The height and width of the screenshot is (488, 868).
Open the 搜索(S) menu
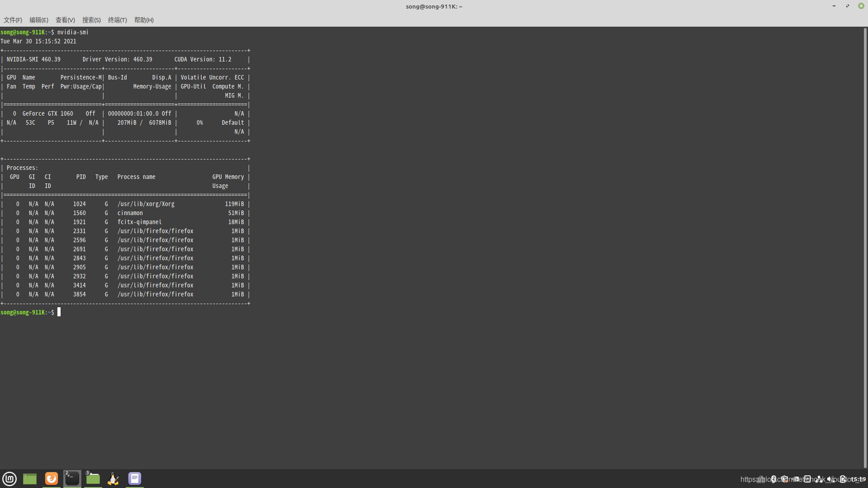tap(91, 20)
